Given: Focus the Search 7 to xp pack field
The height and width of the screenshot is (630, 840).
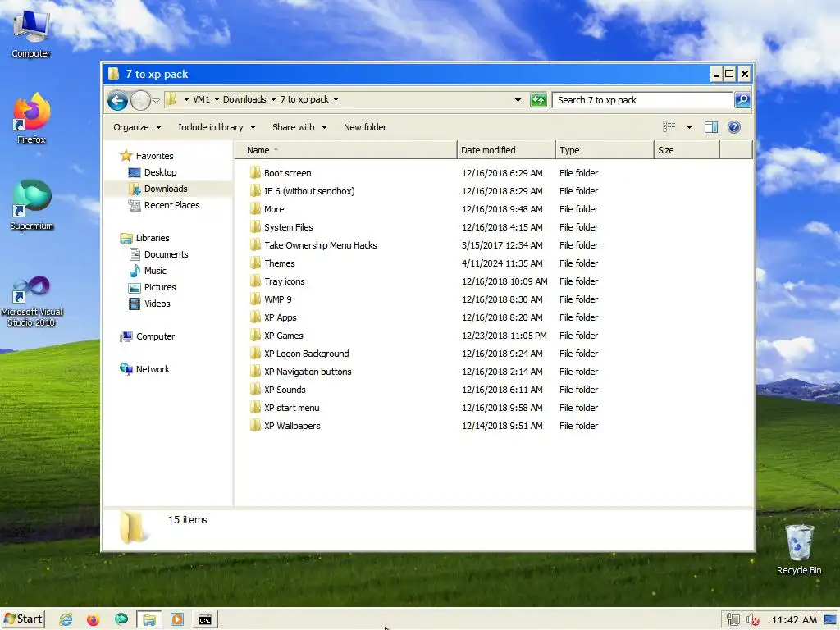Looking at the screenshot, I should click(643, 99).
